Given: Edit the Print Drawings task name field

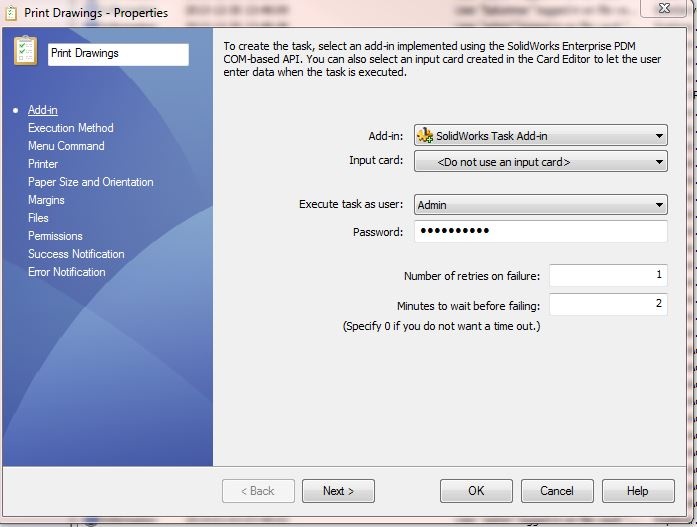Looking at the screenshot, I should tap(118, 54).
